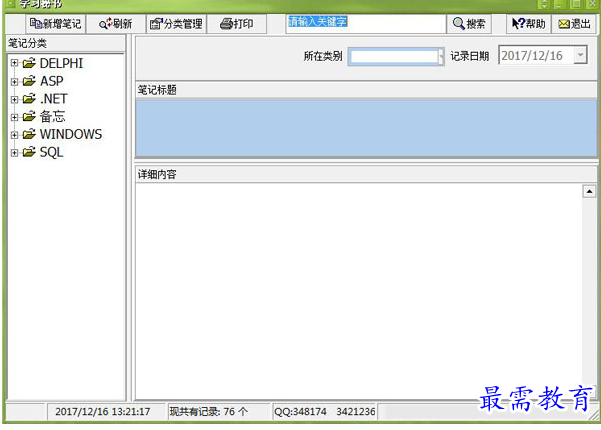Open 帮助 help
Viewport: 601px width, 430px height.
[x=529, y=24]
